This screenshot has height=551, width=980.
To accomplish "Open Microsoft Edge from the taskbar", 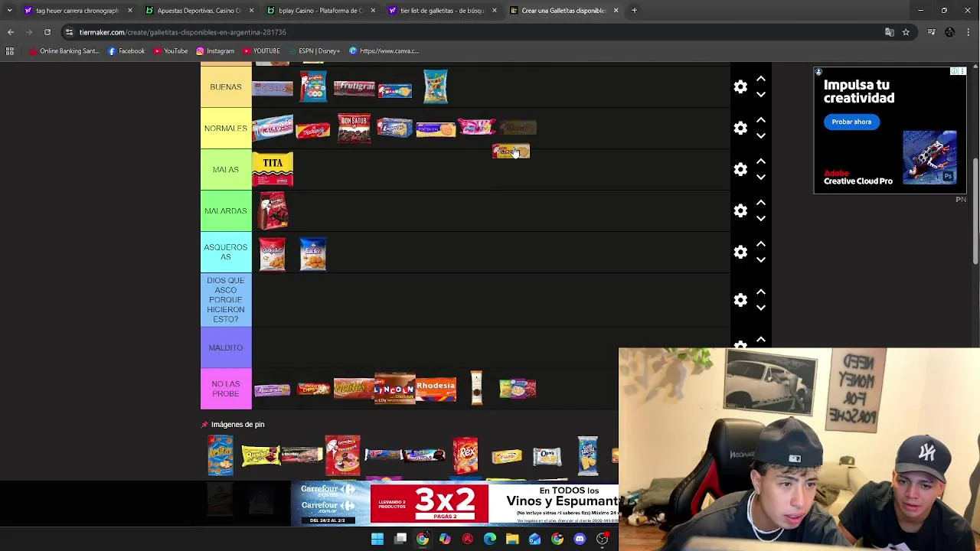I will (490, 539).
